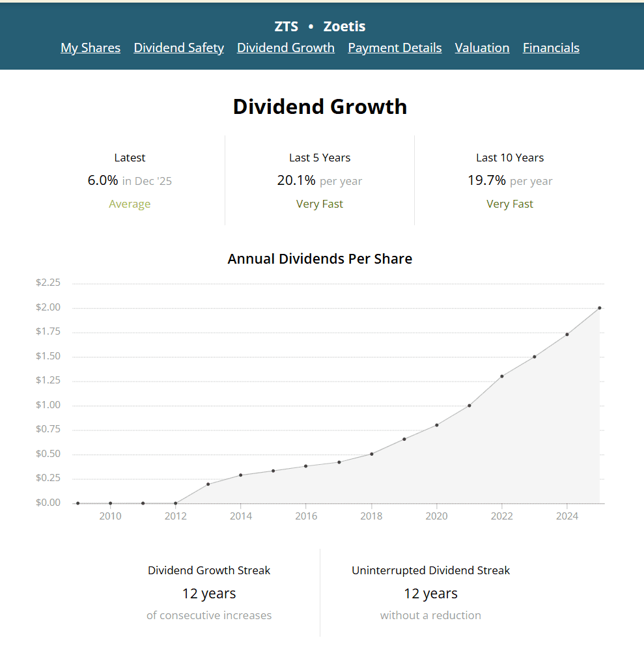Click the Dividend Growth Streak label

[209, 570]
